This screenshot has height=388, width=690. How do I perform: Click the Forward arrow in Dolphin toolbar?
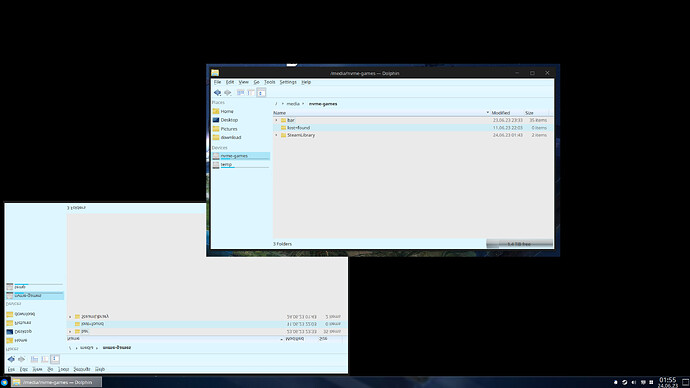(228, 92)
